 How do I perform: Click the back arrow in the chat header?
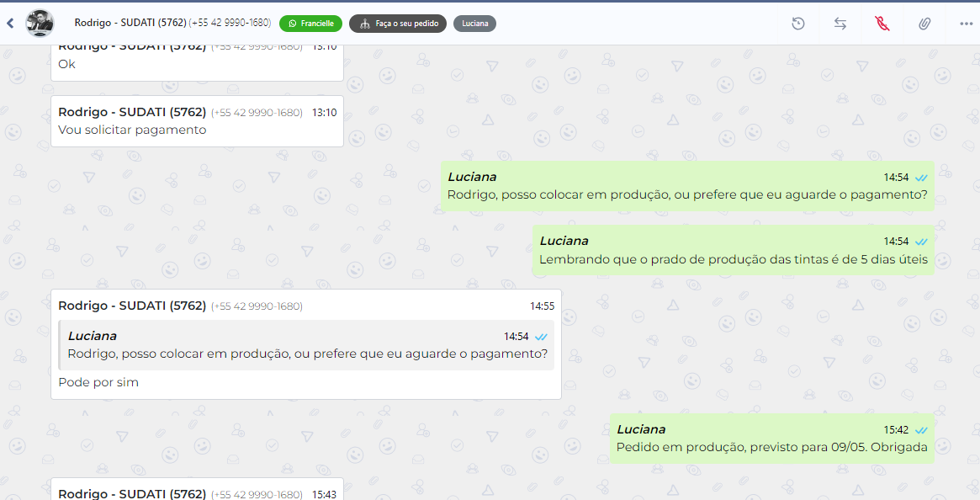point(10,24)
